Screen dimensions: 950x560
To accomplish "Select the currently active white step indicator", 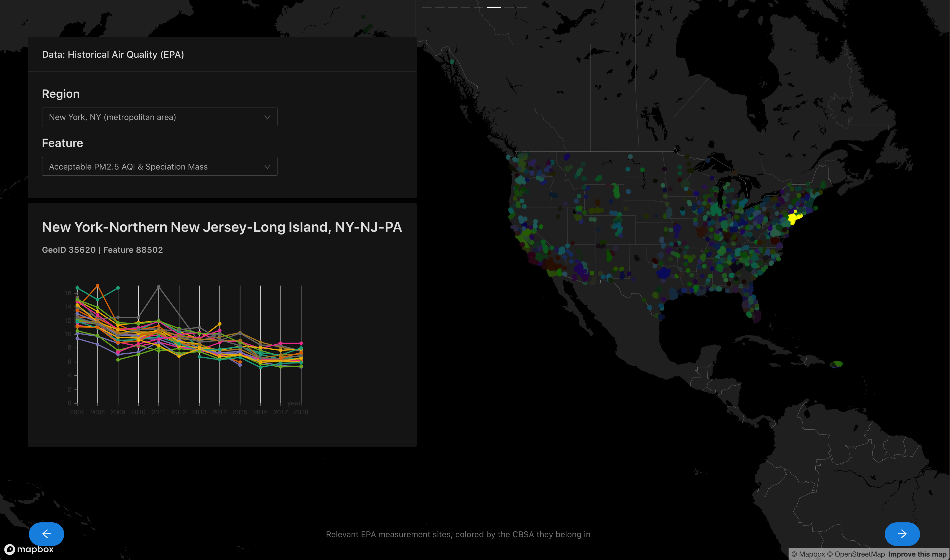I will pos(494,7).
